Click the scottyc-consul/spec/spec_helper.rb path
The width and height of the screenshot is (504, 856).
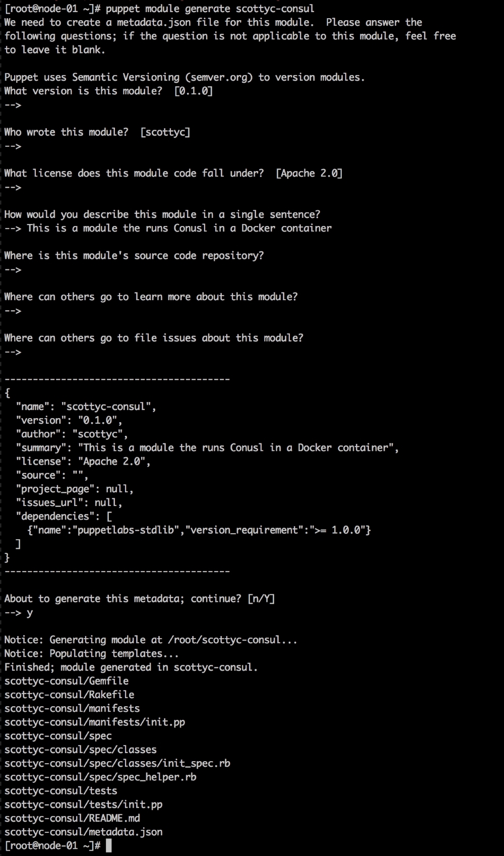(x=100, y=777)
